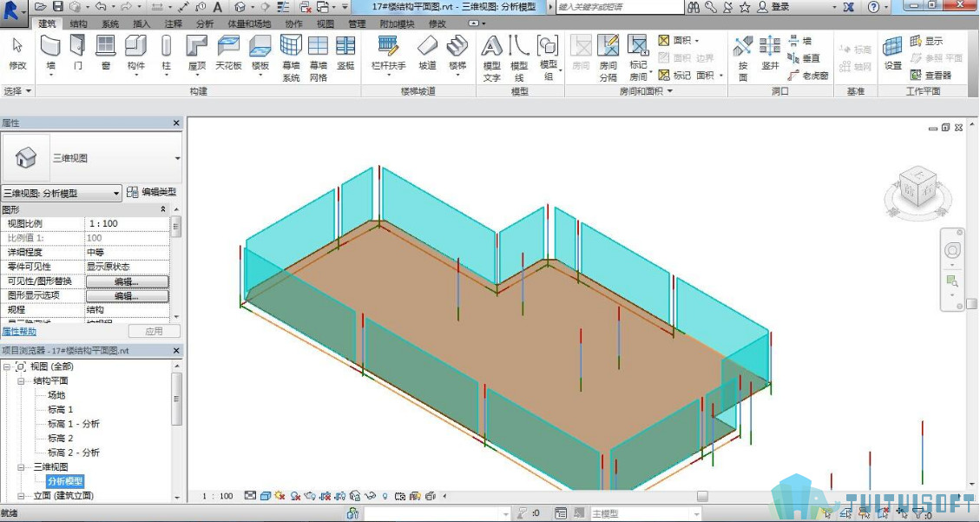Image resolution: width=980 pixels, height=522 pixels.
Task: Toggle shadows in view control bar
Action: [x=295, y=496]
